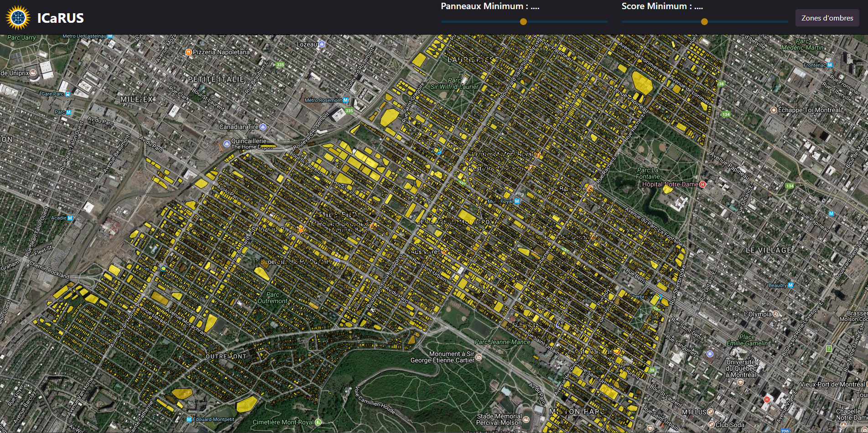The width and height of the screenshot is (868, 433).
Task: Select the Lozeau store marker
Action: 322,44
